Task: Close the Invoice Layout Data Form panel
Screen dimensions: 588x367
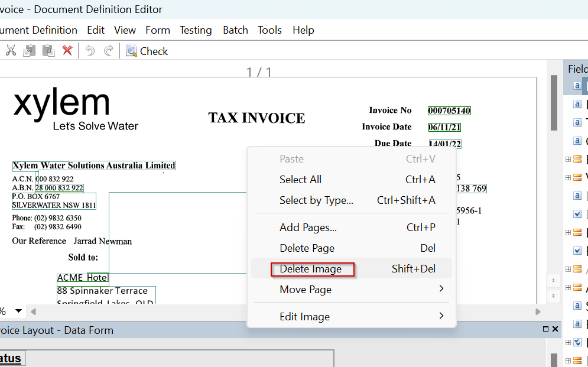Action: pyautogui.click(x=555, y=329)
